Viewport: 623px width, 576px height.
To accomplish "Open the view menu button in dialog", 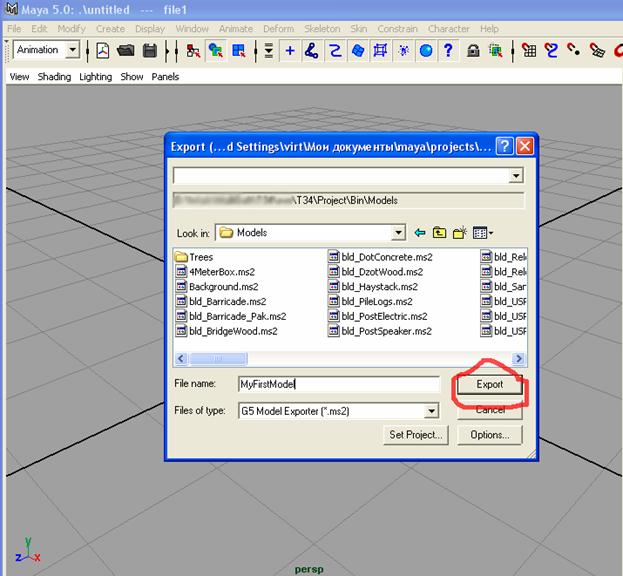I will [483, 233].
